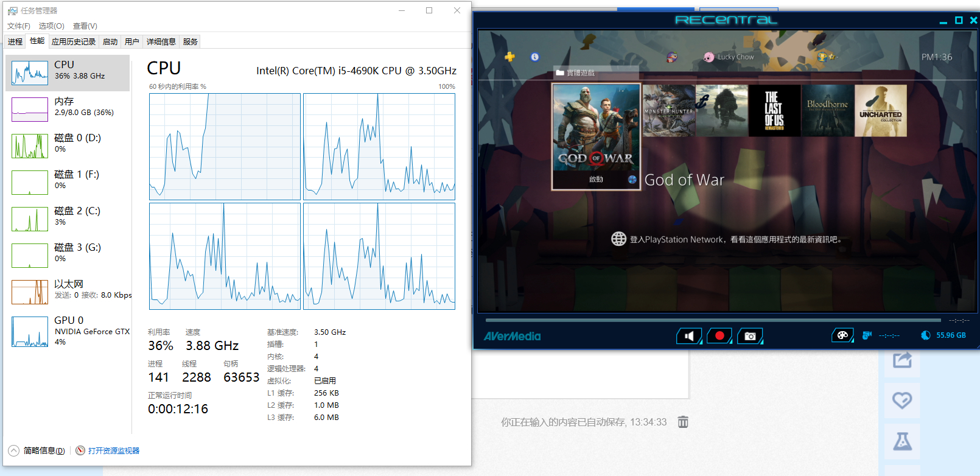Image resolution: width=980 pixels, height=476 pixels.
Task: Click the 0:00:12:16 uptime value
Action: [x=178, y=409]
